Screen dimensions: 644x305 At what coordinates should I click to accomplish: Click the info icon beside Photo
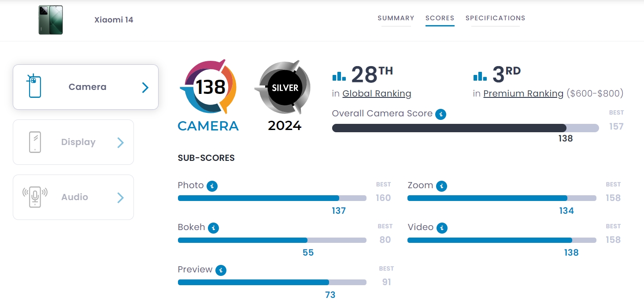[212, 186]
